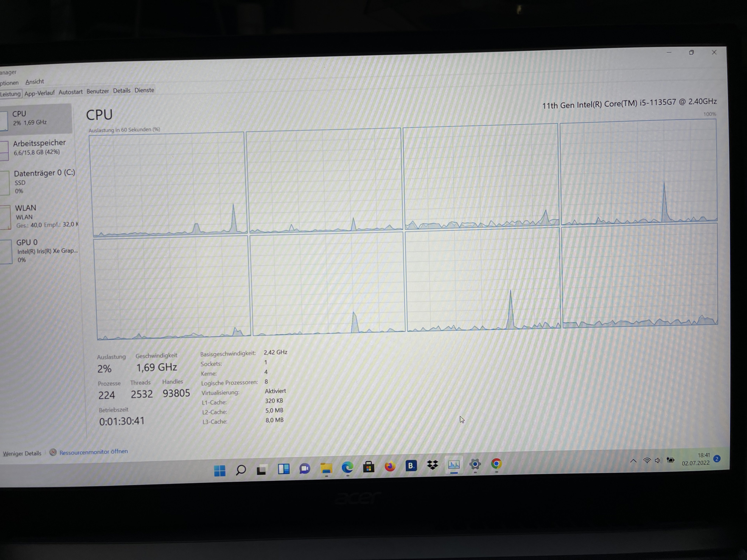Open Widgets panel icon on taskbar

tap(284, 469)
